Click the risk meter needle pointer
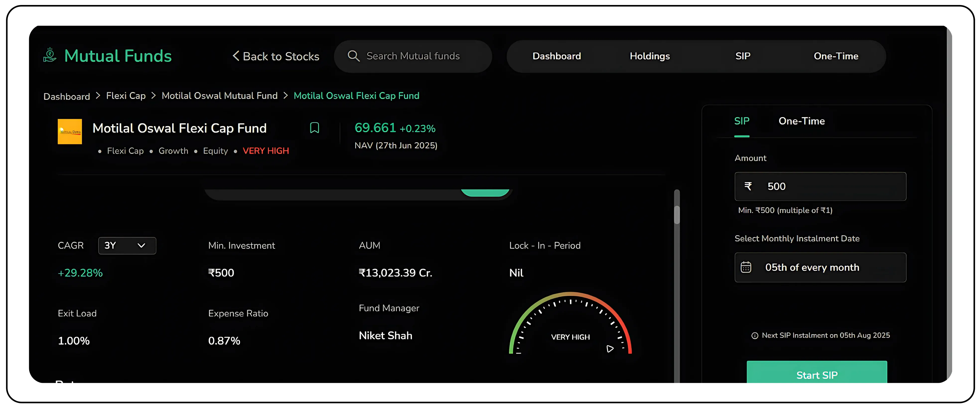Screen dimensions: 980x409 (x=610, y=348)
